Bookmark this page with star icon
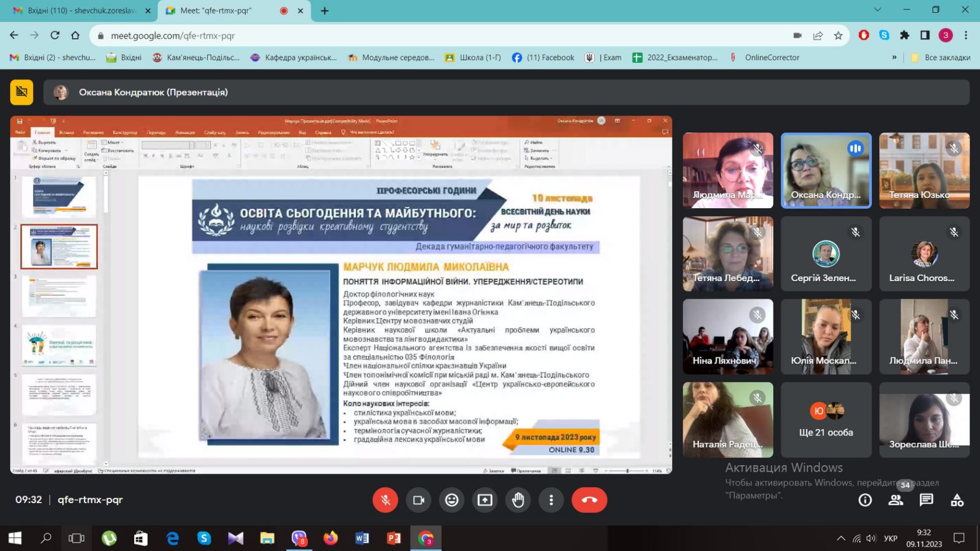 [838, 36]
